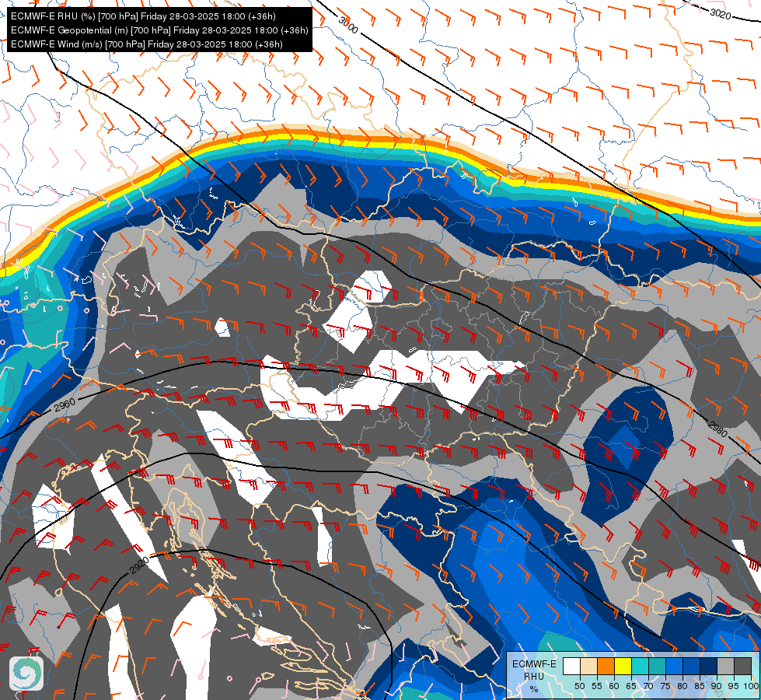Click the 3020 geopotential contour label
Image resolution: width=761 pixels, height=700 pixels.
(721, 14)
